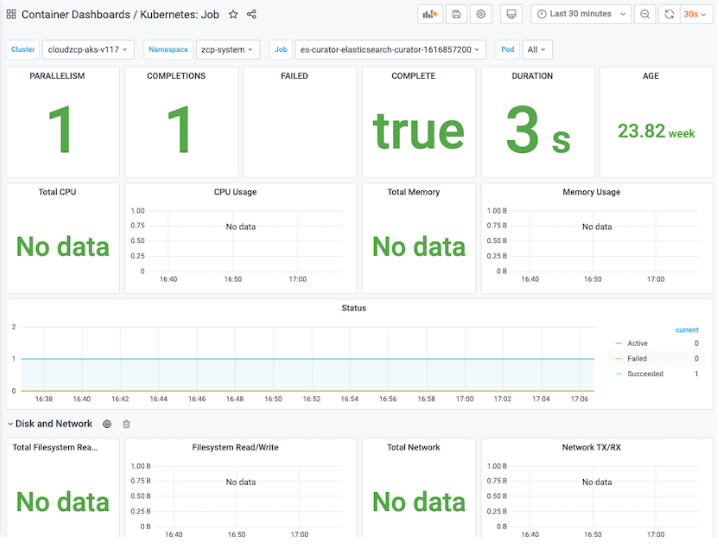Image resolution: width=719 pixels, height=547 pixels.
Task: Toggle Failed series in Status legend
Action: [637, 359]
